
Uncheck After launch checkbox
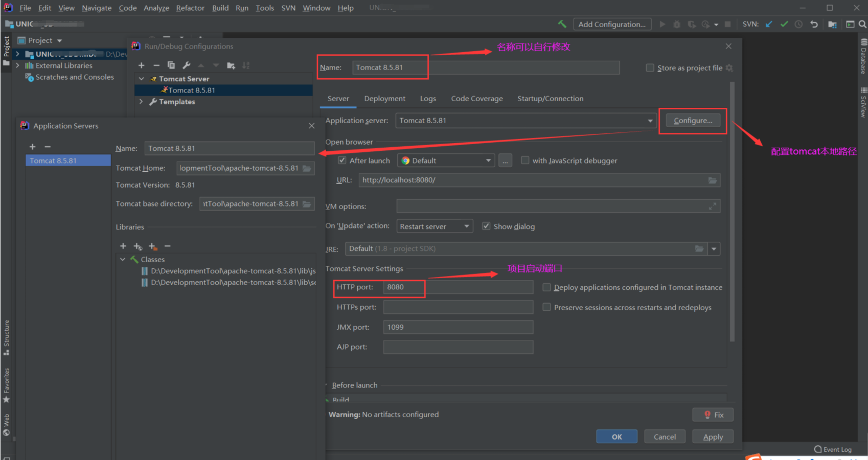pyautogui.click(x=342, y=160)
